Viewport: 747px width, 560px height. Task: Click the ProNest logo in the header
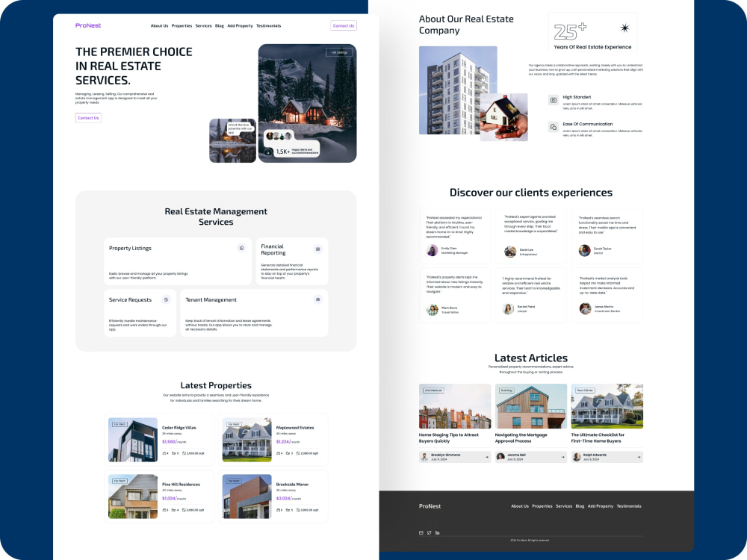(88, 25)
